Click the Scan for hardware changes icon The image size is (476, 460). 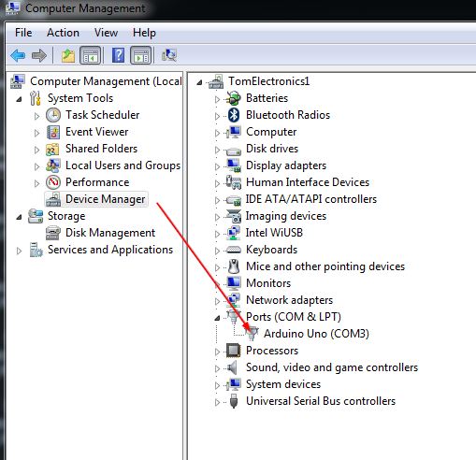pyautogui.click(x=169, y=55)
